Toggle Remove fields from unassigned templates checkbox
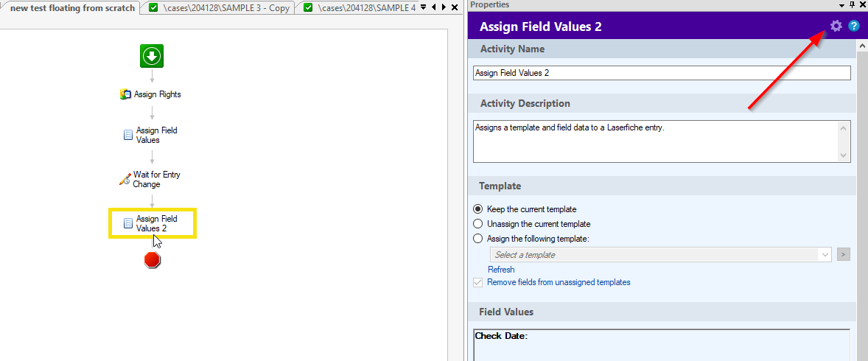 (477, 282)
